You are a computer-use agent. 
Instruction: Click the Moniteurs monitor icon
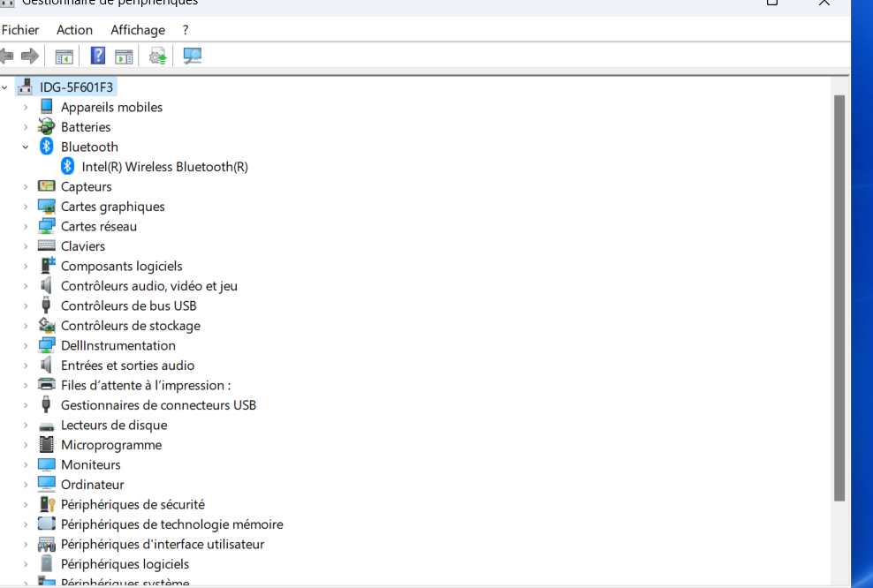click(x=46, y=464)
